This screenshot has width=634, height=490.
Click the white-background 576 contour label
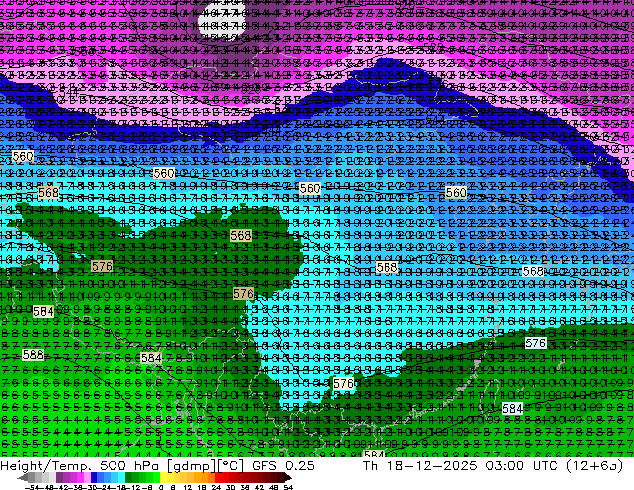tap(535, 343)
